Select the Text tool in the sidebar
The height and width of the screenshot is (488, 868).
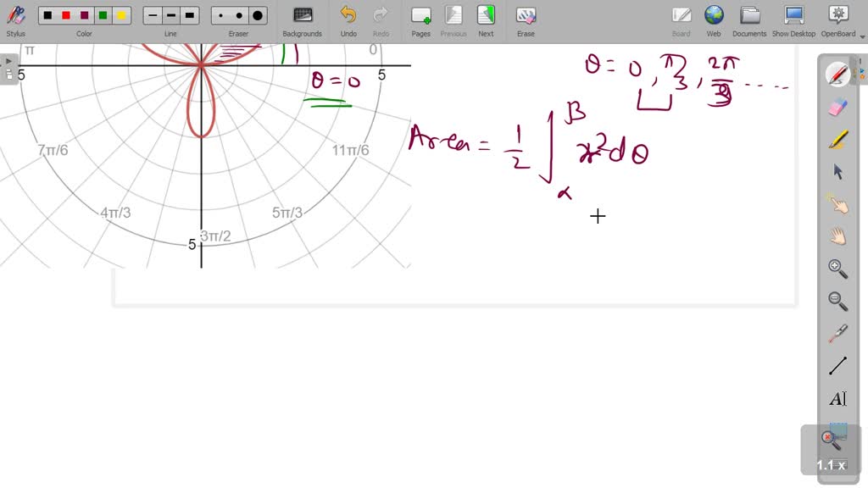coord(837,398)
